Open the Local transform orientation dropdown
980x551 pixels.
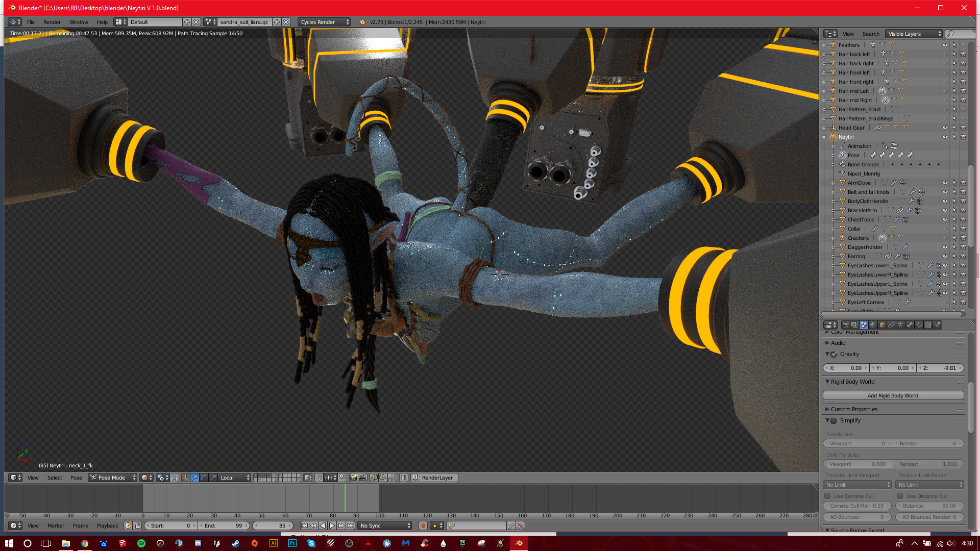coord(235,478)
